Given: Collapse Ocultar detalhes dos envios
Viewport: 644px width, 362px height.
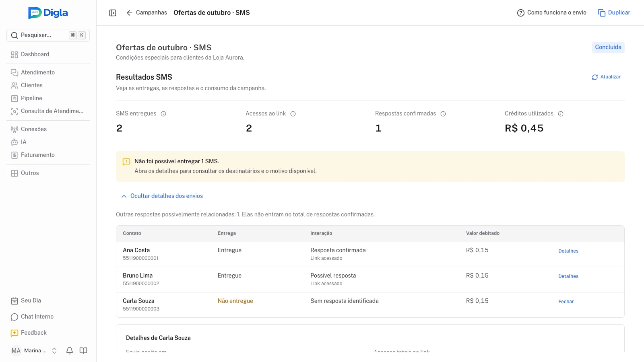Looking at the screenshot, I should click(162, 196).
